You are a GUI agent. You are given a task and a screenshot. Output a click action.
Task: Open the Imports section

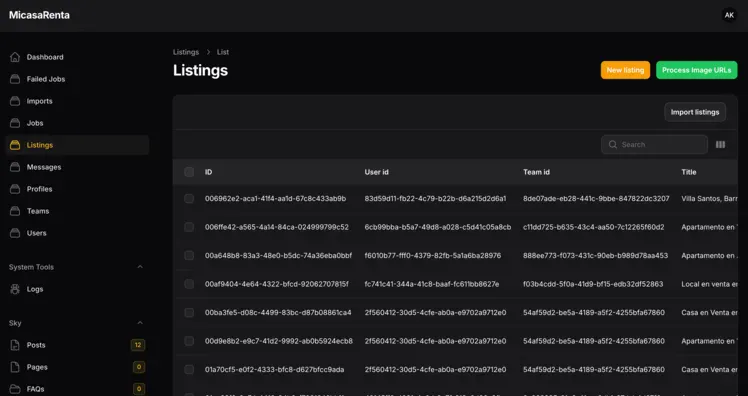coord(77,101)
